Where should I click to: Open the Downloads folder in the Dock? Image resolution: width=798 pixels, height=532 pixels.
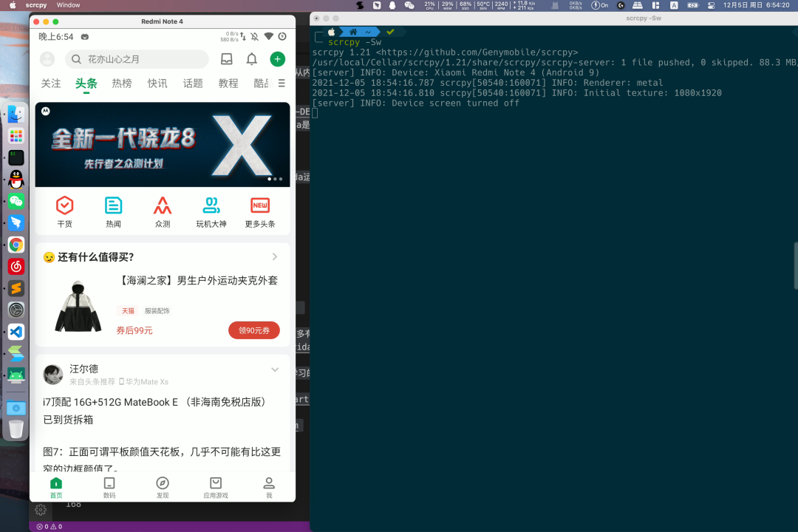[16, 408]
